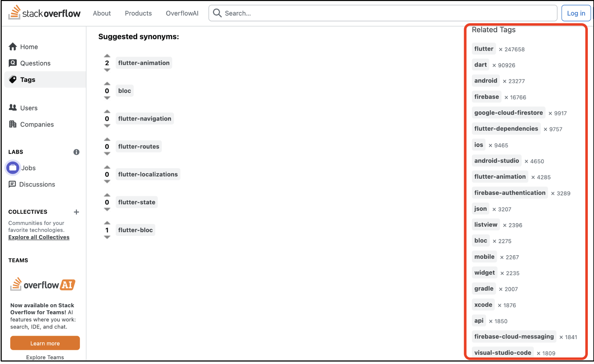Click the Discussions chat icon
The height and width of the screenshot is (364, 594).
click(x=12, y=184)
